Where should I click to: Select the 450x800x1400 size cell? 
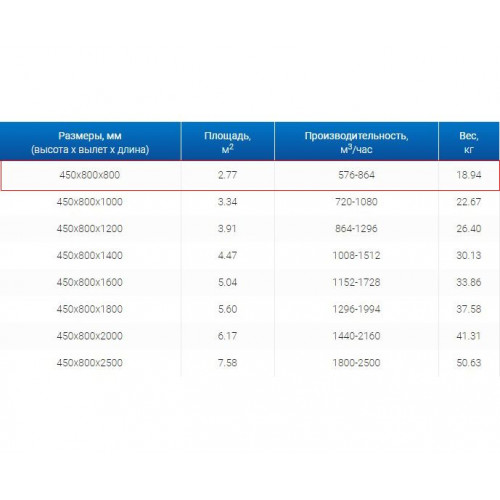90,255
